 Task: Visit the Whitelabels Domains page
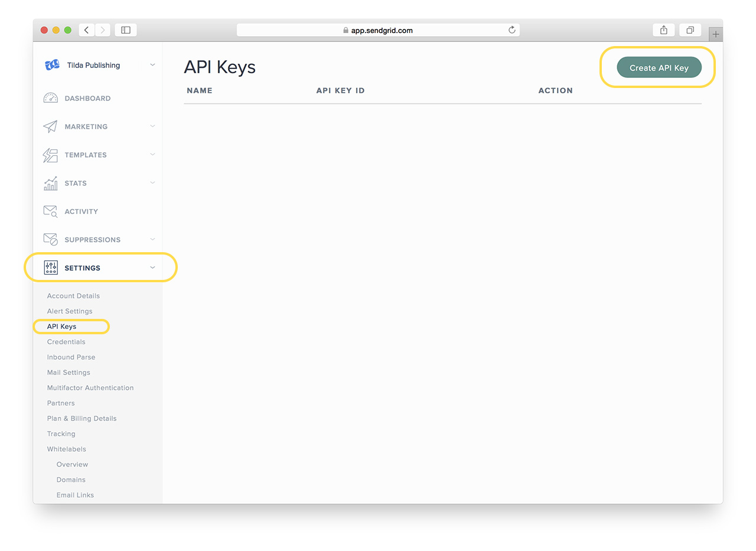pyautogui.click(x=70, y=480)
